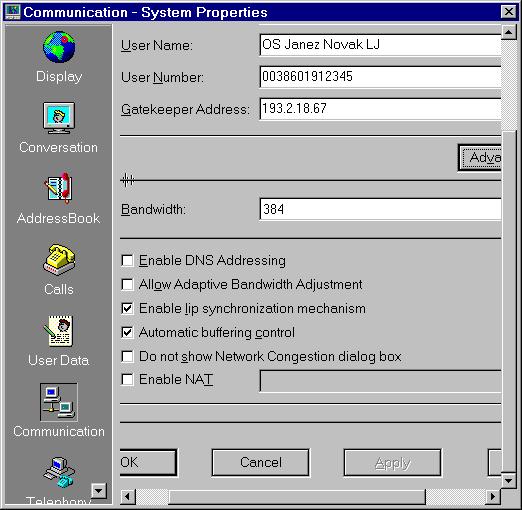Image resolution: width=522 pixels, height=510 pixels.
Task: Expand sidebar list with the down arrow
Action: [99, 491]
